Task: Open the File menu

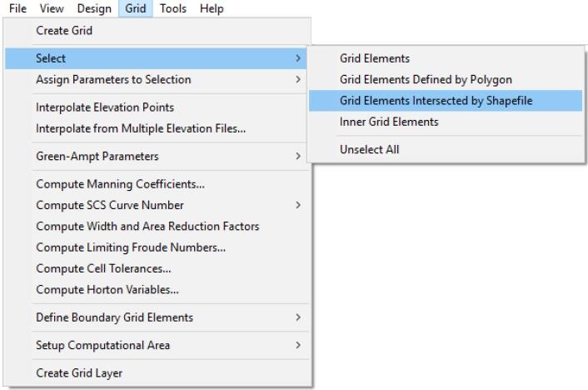Action: click(17, 8)
